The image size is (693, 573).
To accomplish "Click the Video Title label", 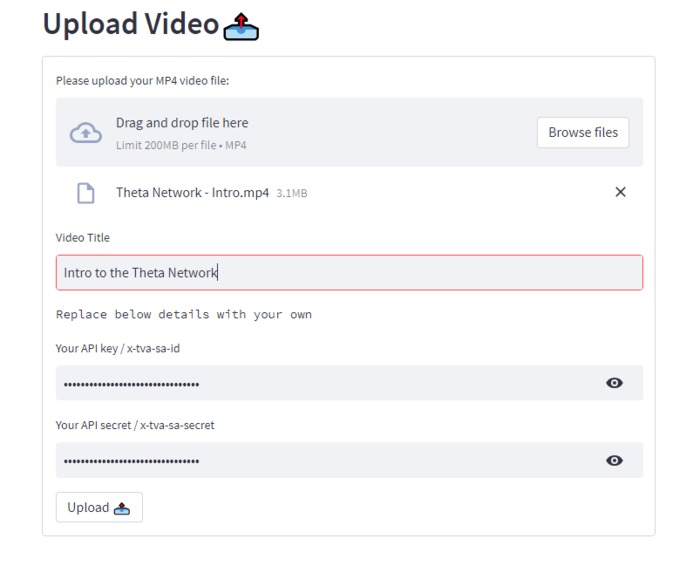I will coord(83,238).
